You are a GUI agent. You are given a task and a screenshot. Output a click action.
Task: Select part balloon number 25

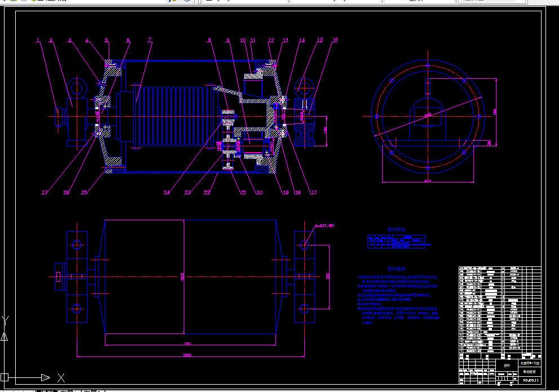[84, 193]
